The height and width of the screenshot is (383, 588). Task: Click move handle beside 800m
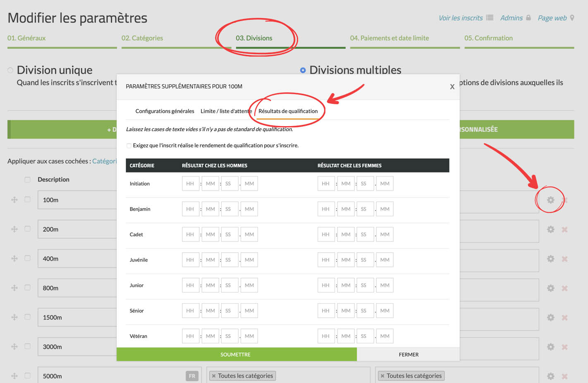coord(14,288)
